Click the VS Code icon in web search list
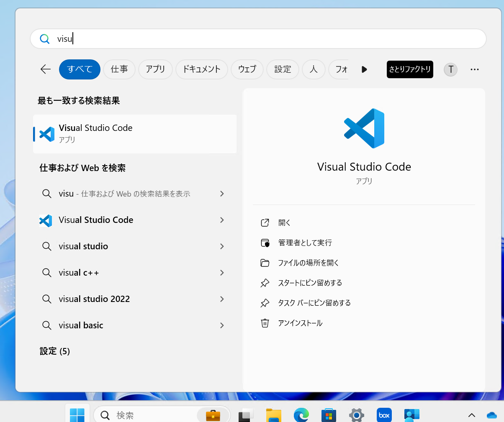This screenshot has width=504, height=422. [46, 220]
